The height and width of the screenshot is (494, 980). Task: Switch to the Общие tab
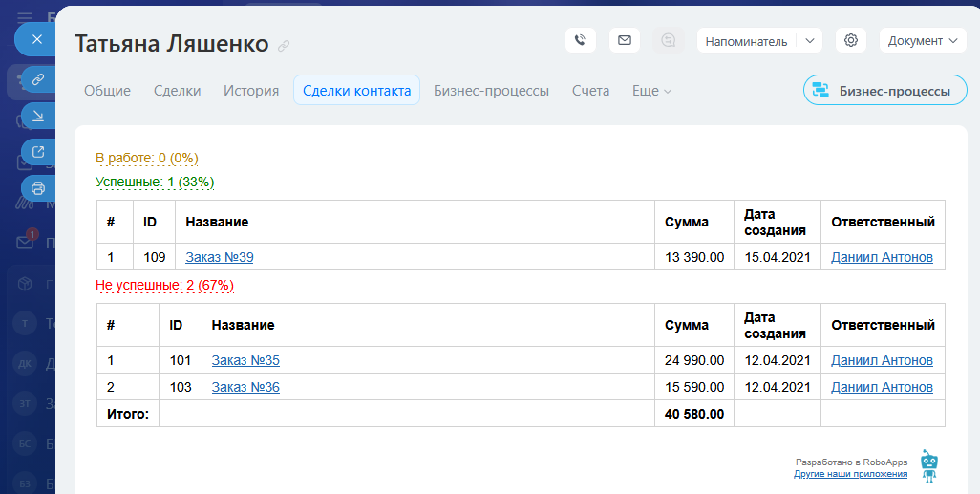[108, 91]
